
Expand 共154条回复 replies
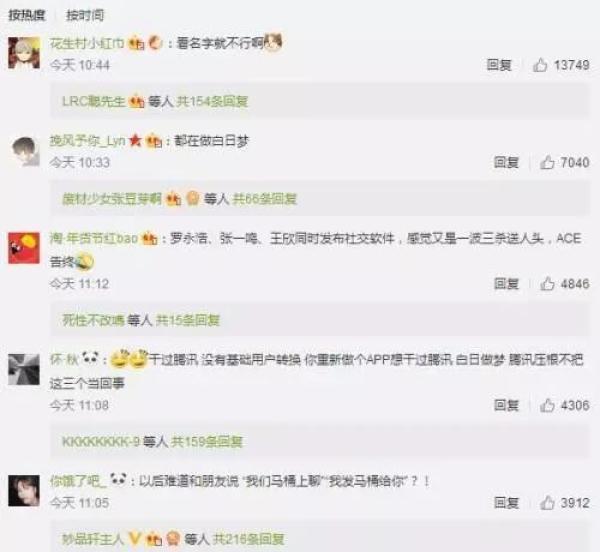212,101
